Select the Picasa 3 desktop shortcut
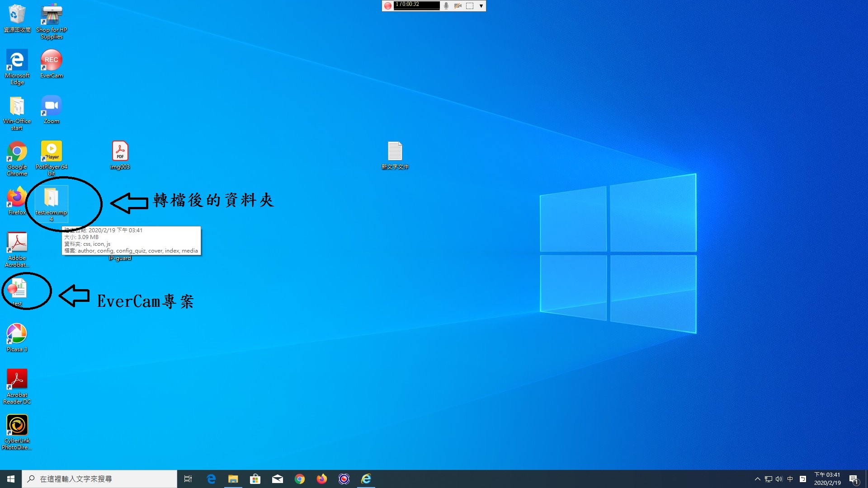Viewport: 868px width, 488px height. (17, 338)
